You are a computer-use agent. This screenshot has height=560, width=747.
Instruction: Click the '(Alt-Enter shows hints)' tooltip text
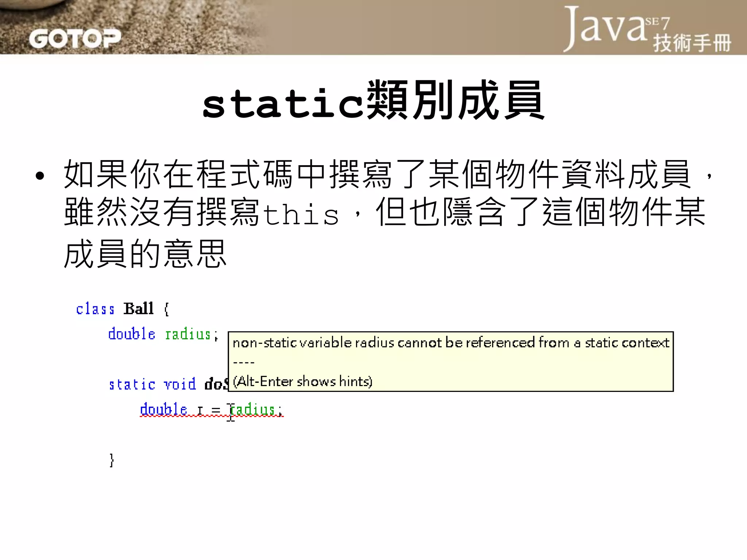302,381
